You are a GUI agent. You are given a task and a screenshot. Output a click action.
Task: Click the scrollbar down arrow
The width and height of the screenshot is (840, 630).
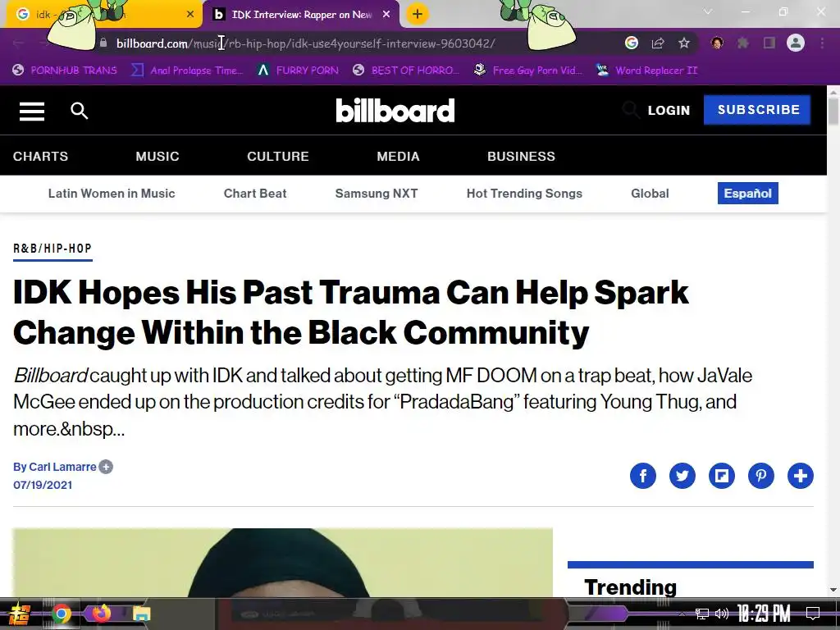coord(833,591)
